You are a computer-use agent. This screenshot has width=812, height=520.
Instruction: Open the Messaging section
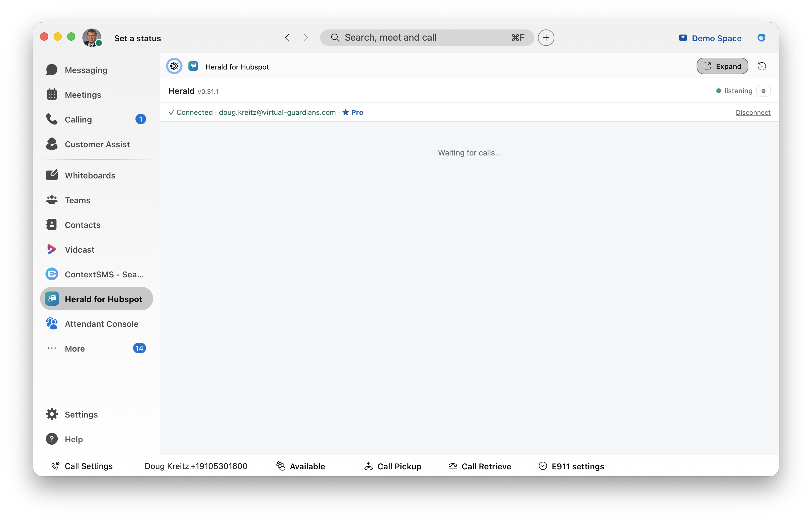[96, 70]
